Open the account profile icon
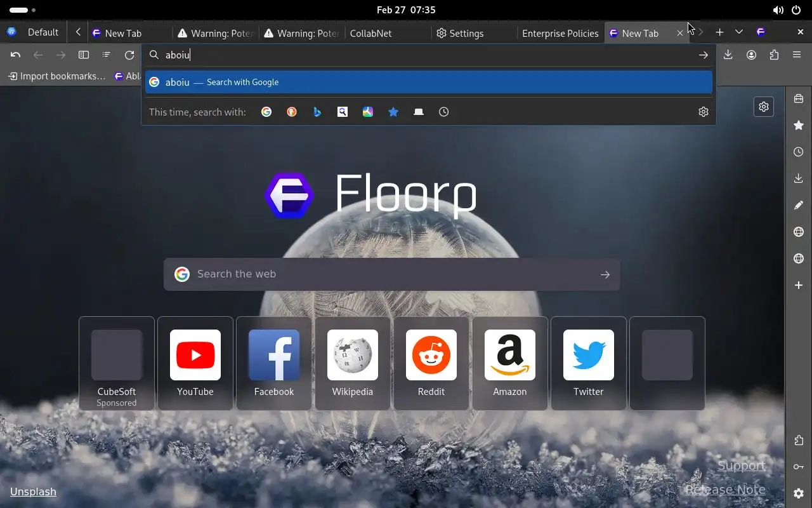 [751, 55]
